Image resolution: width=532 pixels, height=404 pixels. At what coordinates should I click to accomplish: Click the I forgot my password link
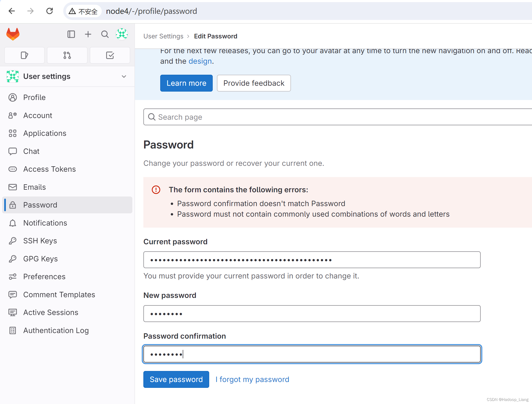click(252, 379)
